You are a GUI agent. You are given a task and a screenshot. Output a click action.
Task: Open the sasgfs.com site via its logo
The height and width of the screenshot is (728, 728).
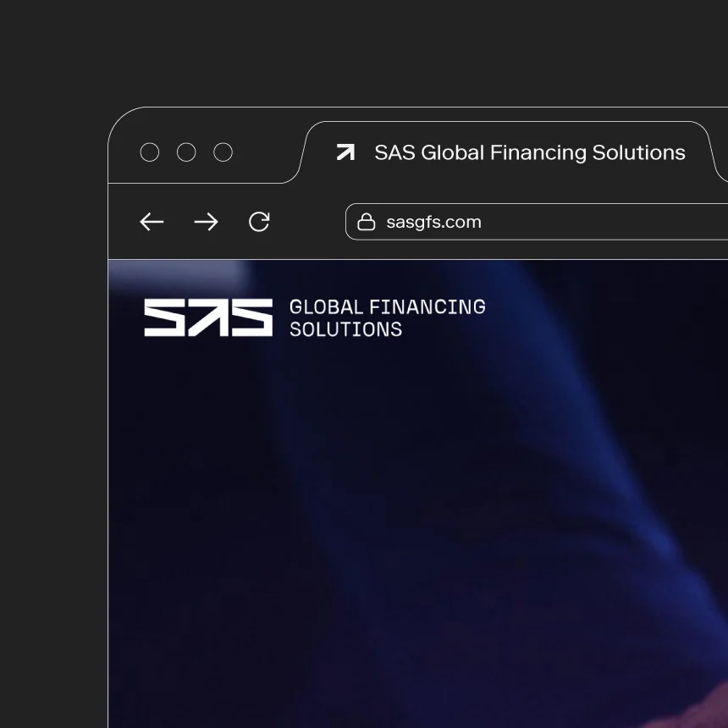207,319
